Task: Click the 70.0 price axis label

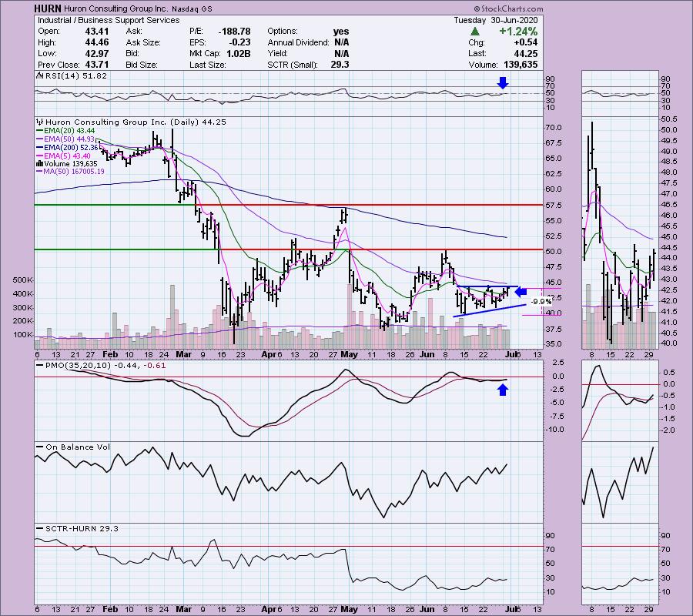Action: tap(554, 128)
